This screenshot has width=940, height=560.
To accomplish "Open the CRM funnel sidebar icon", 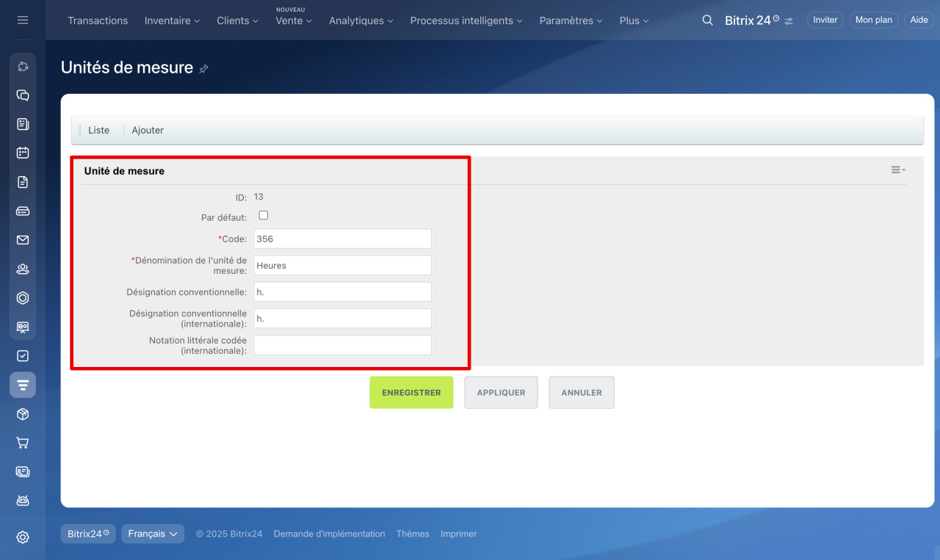I will (x=23, y=385).
